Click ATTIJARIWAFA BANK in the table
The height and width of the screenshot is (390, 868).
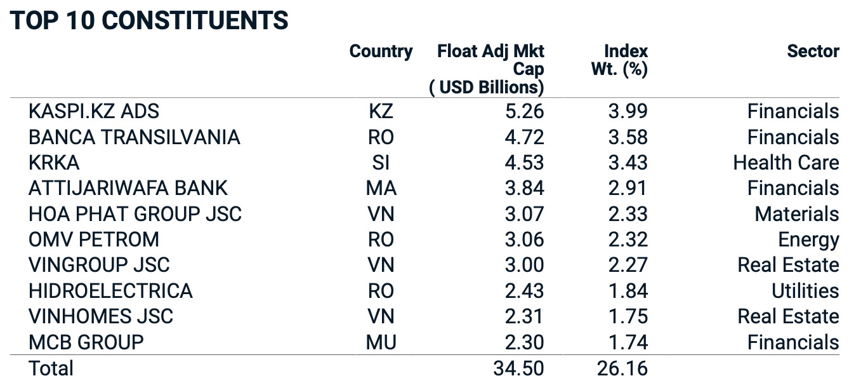point(128,189)
